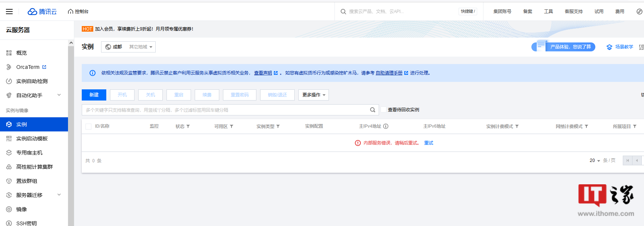Open 网络计费模式 column filter
Viewport: 644px width, 226px height.
click(x=586, y=127)
